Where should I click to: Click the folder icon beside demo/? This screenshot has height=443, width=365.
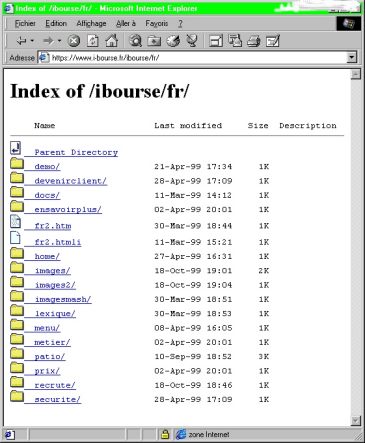(17, 163)
